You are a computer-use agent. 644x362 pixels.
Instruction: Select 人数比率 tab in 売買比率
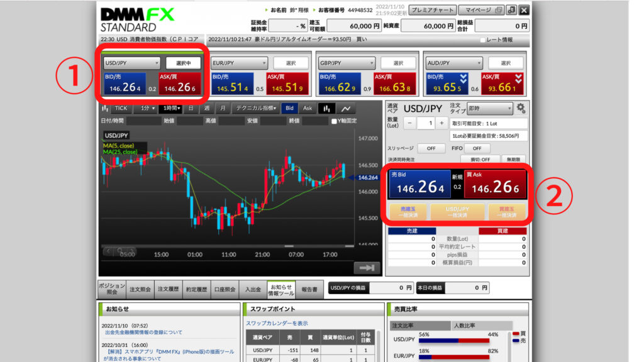pos(481,326)
